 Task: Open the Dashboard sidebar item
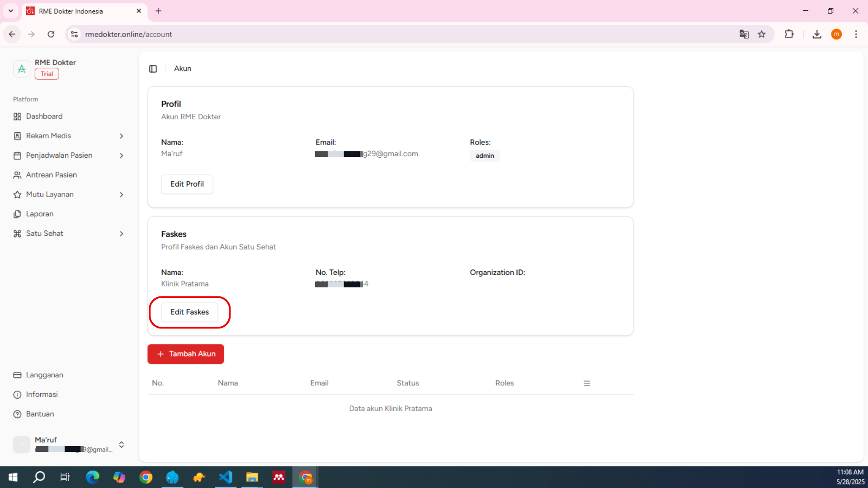(x=44, y=117)
